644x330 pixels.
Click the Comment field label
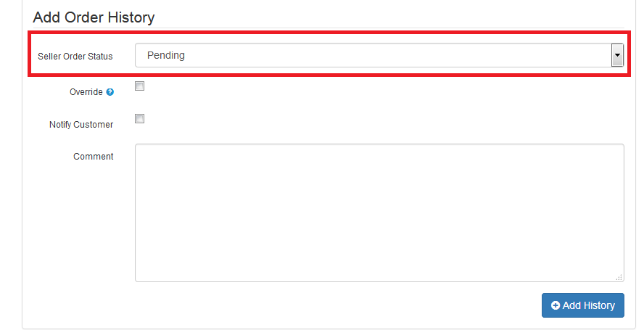(94, 157)
